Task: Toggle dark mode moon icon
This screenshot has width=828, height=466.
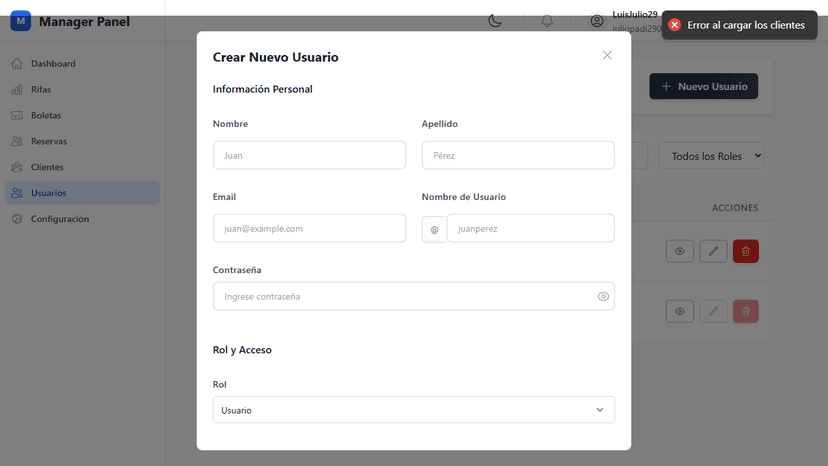Action: coord(495,21)
